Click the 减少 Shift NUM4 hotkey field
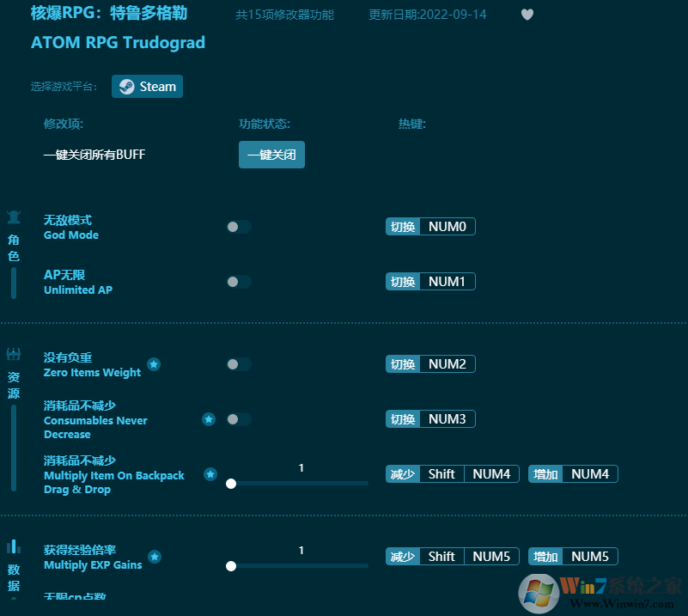This screenshot has height=616, width=688. coord(453,474)
